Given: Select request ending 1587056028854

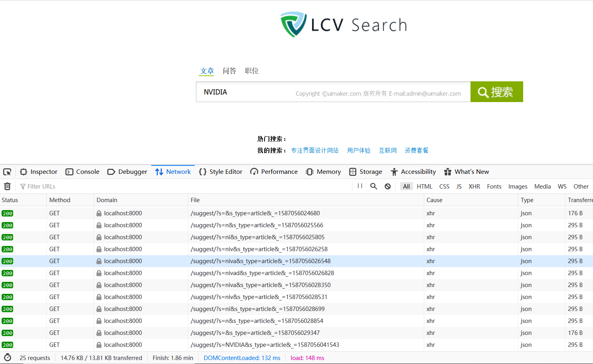Looking at the screenshot, I should [296, 321].
